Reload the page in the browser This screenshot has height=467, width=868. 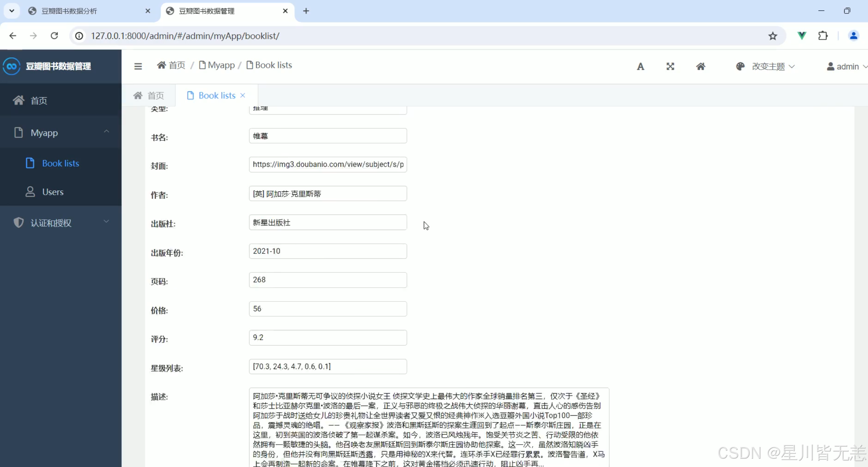tap(54, 36)
